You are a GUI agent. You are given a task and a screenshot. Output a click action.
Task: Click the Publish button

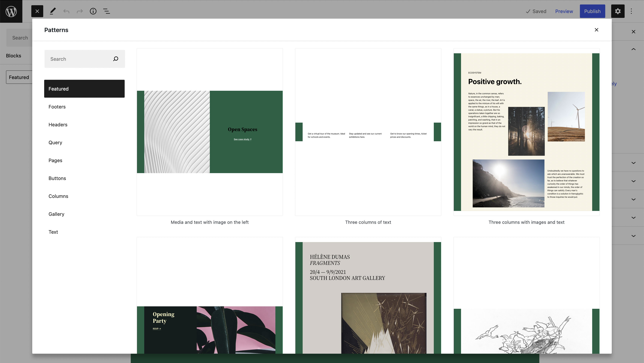[x=592, y=11]
